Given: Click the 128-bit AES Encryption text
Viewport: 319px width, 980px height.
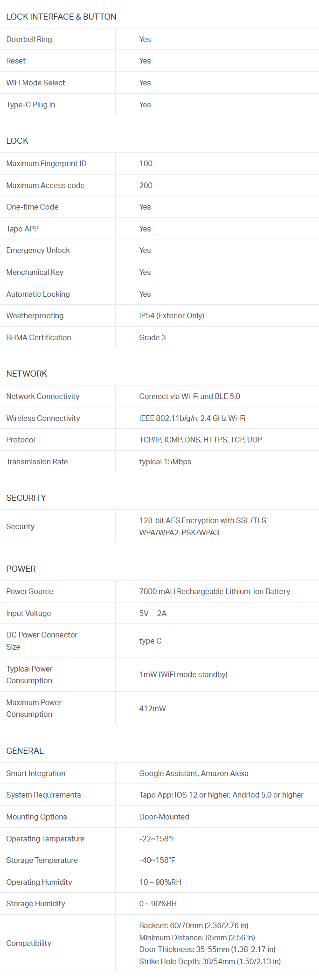Looking at the screenshot, I should [x=202, y=521].
